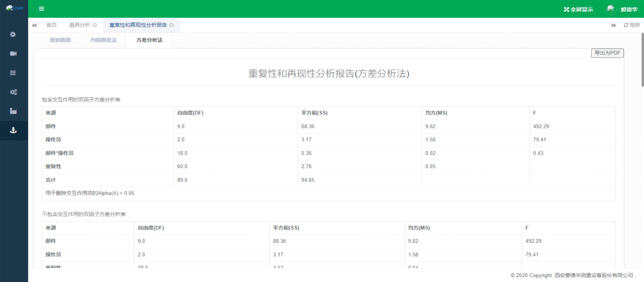Select the 方差分析法 tab
644x282 pixels.
click(149, 40)
